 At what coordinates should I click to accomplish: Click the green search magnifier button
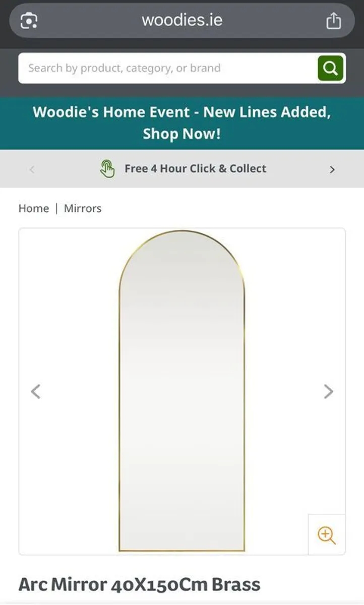(x=331, y=68)
